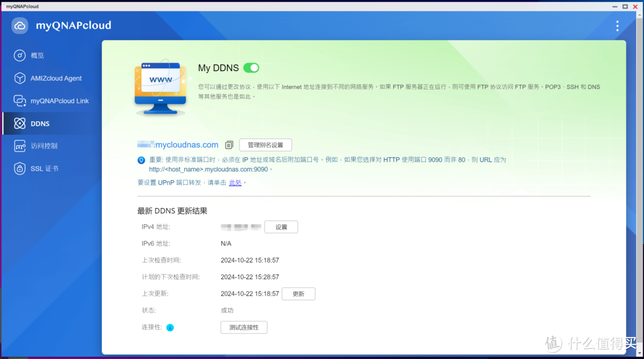The height and width of the screenshot is (359, 644).
Task: Open the three-dot options menu
Action: pyautogui.click(x=617, y=26)
